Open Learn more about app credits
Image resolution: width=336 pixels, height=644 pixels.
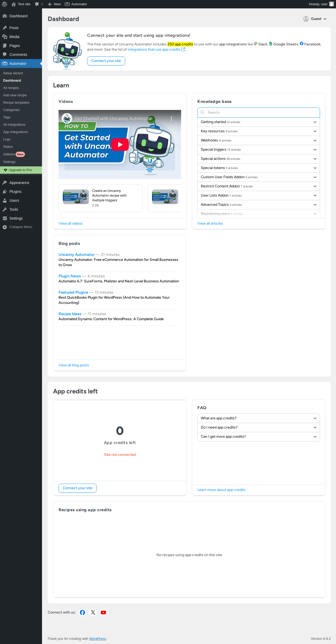tap(221, 490)
